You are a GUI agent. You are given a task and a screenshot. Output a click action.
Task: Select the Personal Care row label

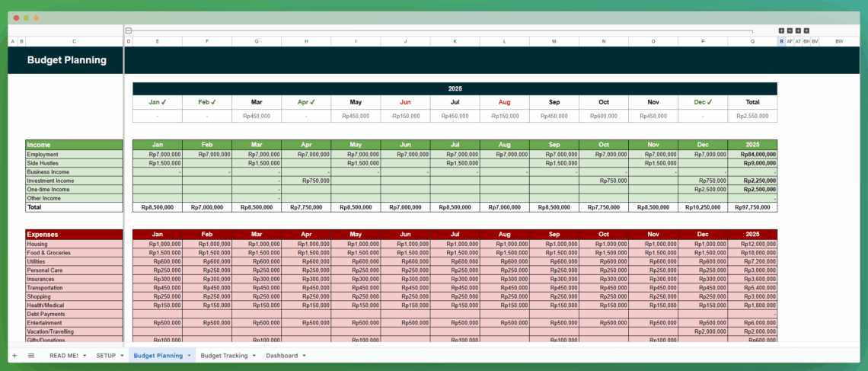tap(74, 270)
